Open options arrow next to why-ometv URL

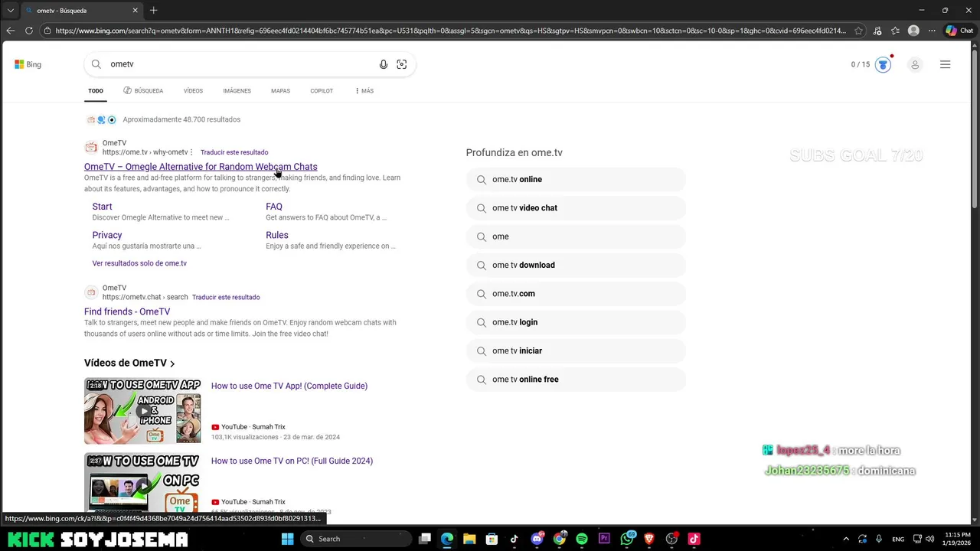[192, 152]
